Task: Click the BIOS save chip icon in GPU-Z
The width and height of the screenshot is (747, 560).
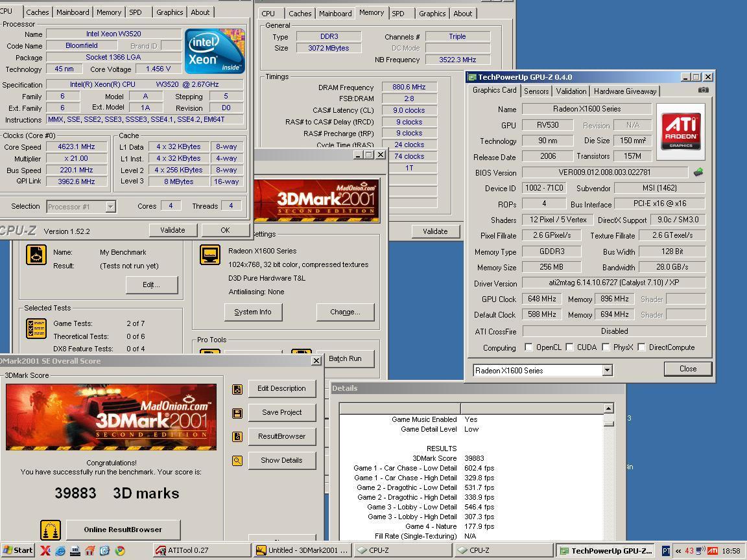Action: (x=698, y=172)
